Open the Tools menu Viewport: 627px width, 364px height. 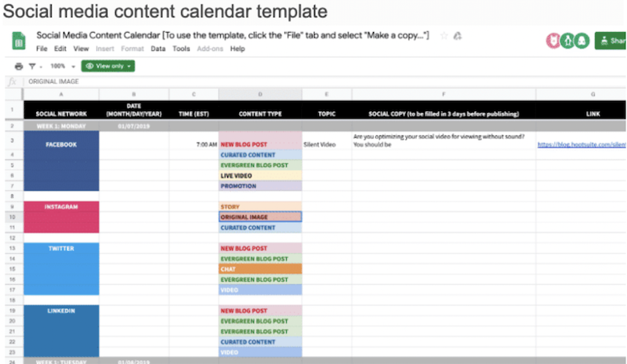point(181,49)
